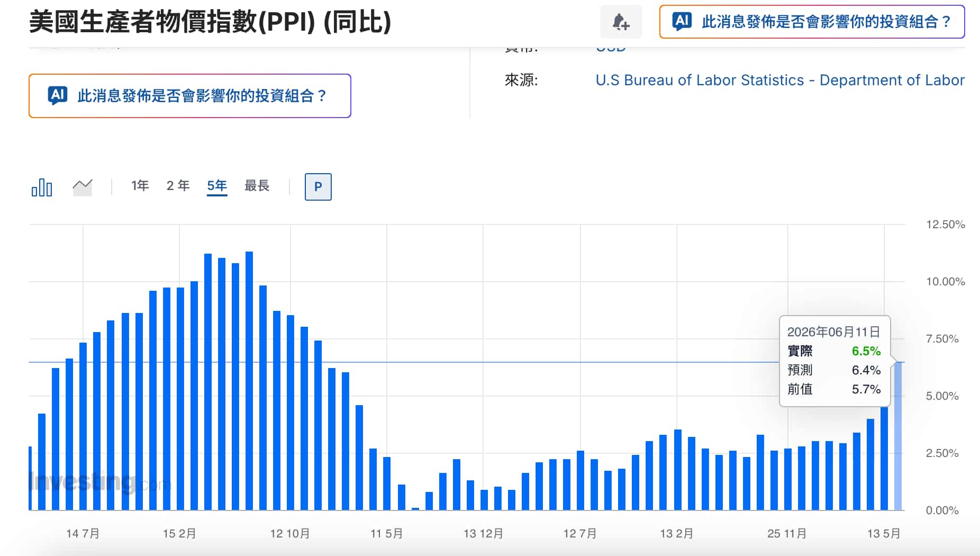Click the 7.50% axis label

point(942,339)
